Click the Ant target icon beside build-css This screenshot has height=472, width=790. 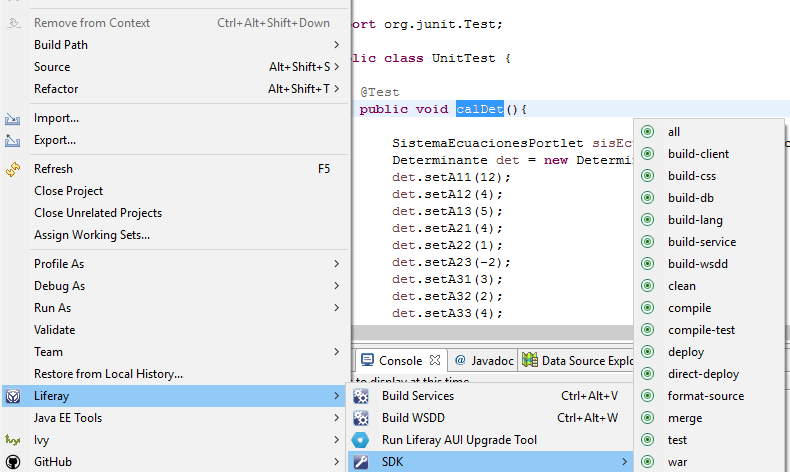click(x=647, y=176)
